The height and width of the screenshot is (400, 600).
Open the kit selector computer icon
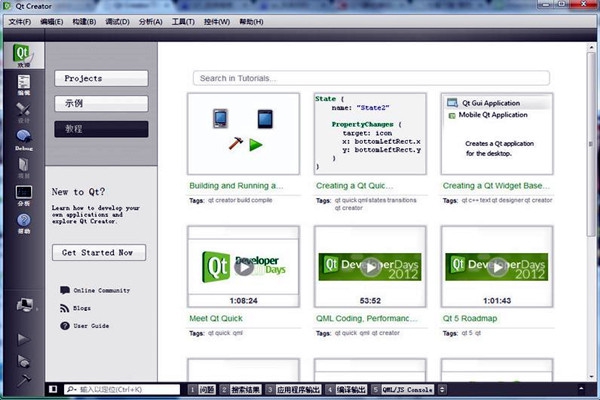click(24, 305)
